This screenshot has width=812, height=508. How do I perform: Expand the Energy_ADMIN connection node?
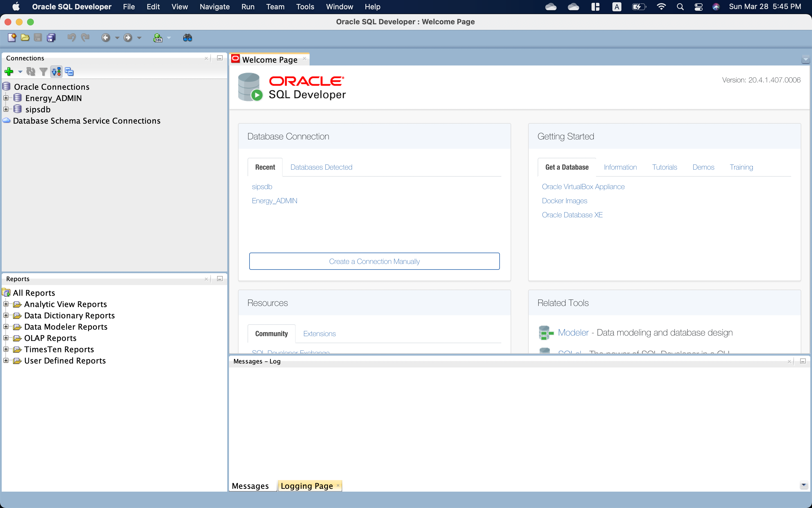[6, 98]
